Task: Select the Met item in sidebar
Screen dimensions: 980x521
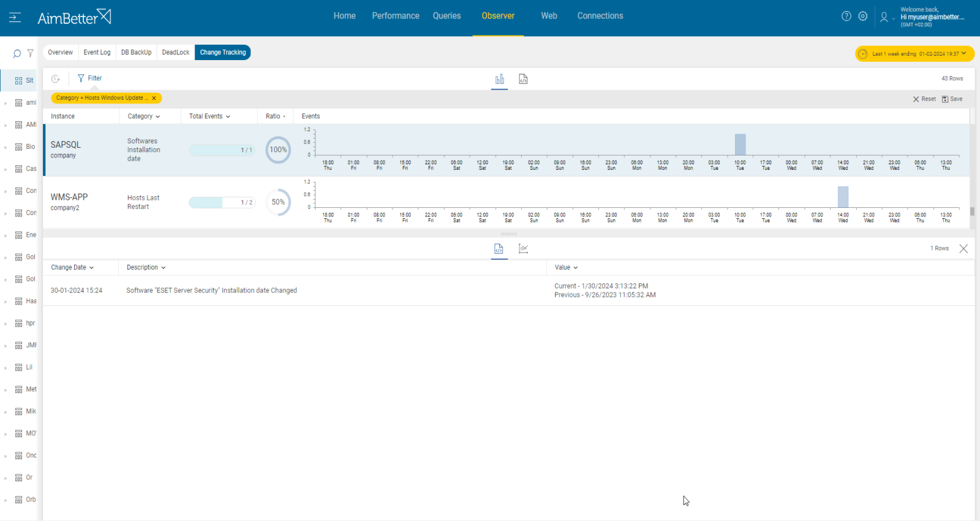Action: coord(26,390)
